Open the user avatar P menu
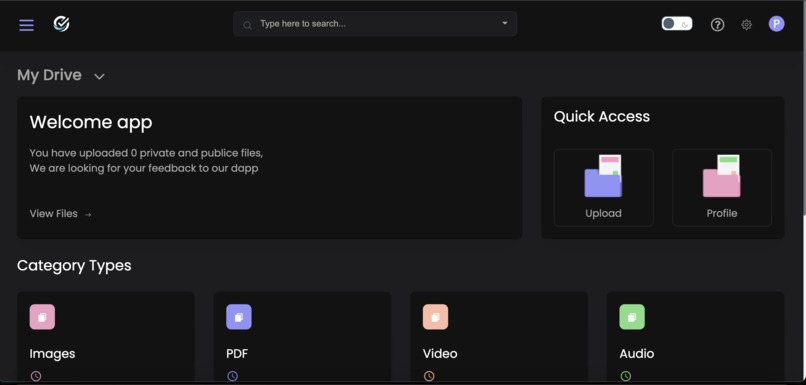 pos(776,24)
